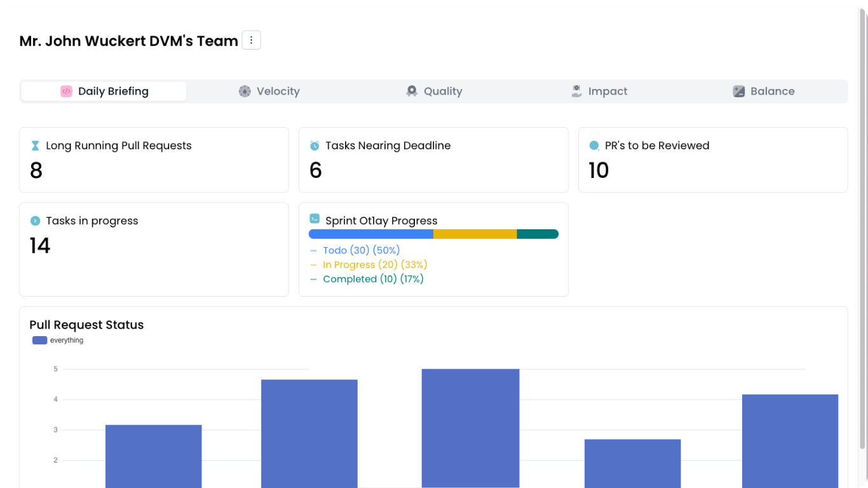The image size is (868, 488).
Task: Click the yellow In Progress segment of progress bar
Action: [x=475, y=234]
